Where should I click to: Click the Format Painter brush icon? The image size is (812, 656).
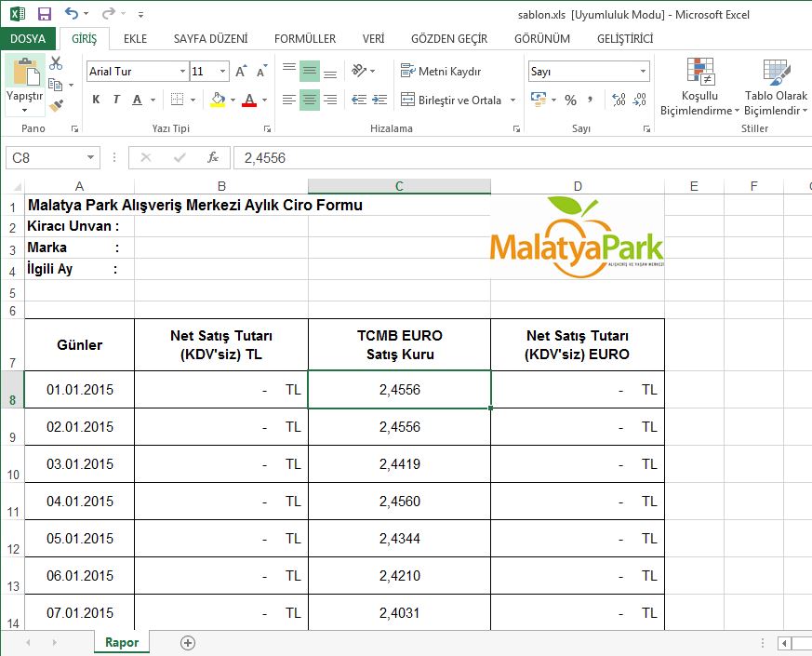pos(56,106)
